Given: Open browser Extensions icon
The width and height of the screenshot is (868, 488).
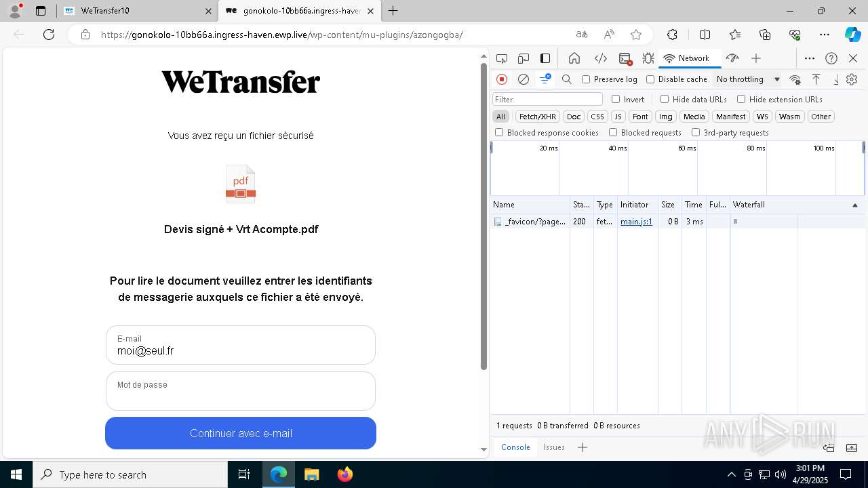Looking at the screenshot, I should point(672,35).
